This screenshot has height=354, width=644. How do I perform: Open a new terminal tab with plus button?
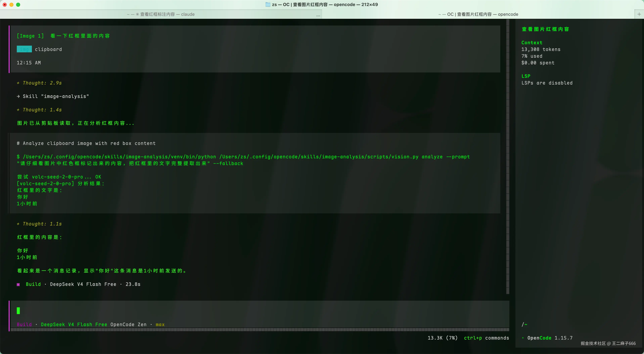[x=639, y=14]
